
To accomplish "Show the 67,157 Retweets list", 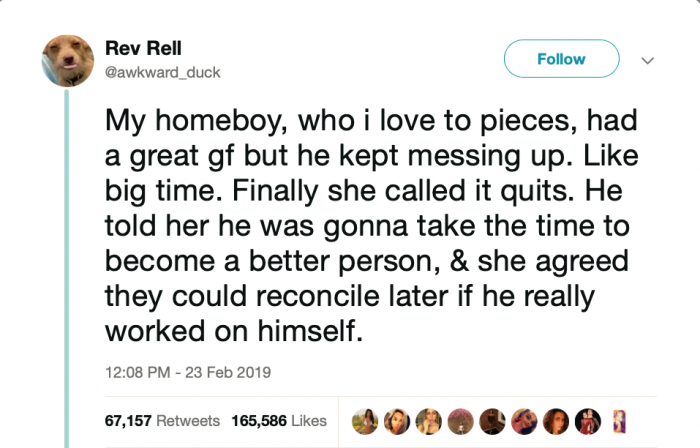I will 163,421.
